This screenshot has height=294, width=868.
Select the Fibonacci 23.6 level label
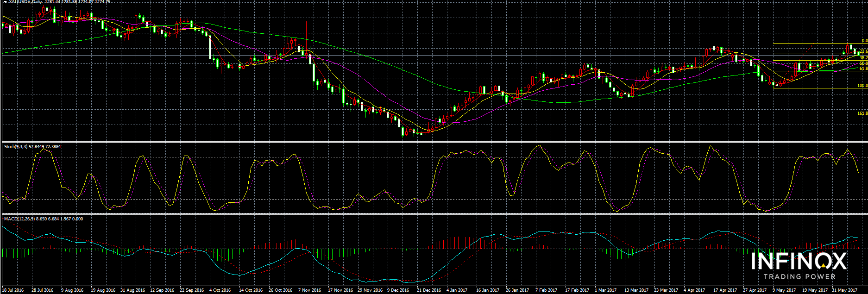863,51
